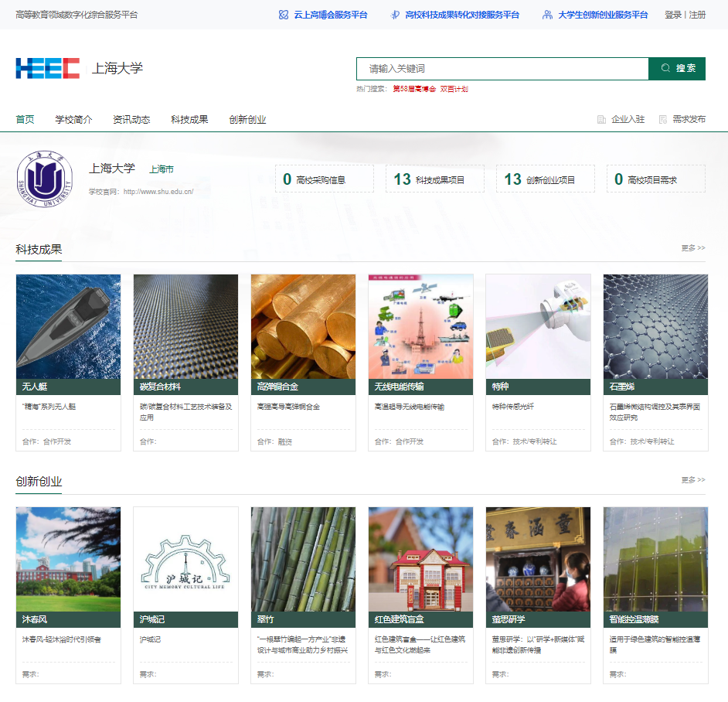
Task: Open 云上高博会服务平台 link icon
Action: pyautogui.click(x=284, y=15)
